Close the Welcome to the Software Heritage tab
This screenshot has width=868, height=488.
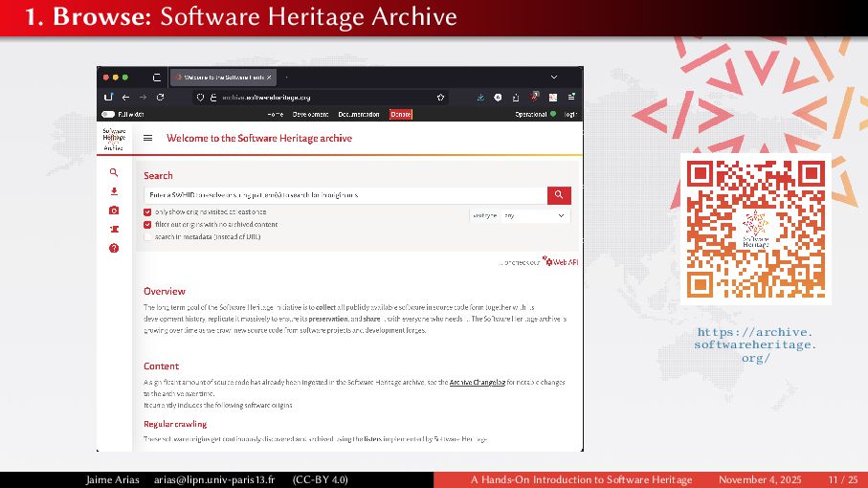click(x=269, y=78)
